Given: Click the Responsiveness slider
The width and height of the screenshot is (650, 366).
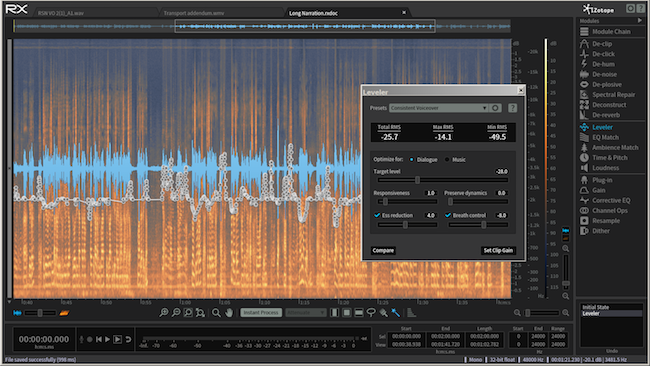Looking at the screenshot, I should tap(407, 201).
